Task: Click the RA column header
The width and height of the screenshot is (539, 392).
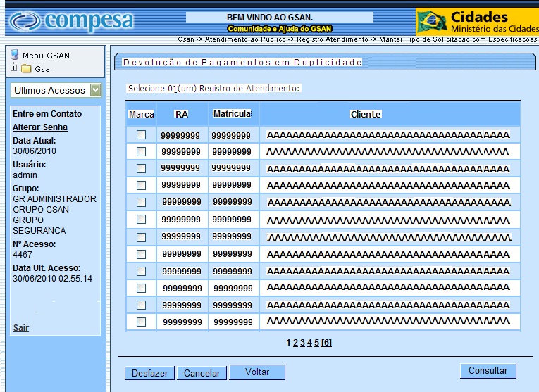Action: click(182, 114)
